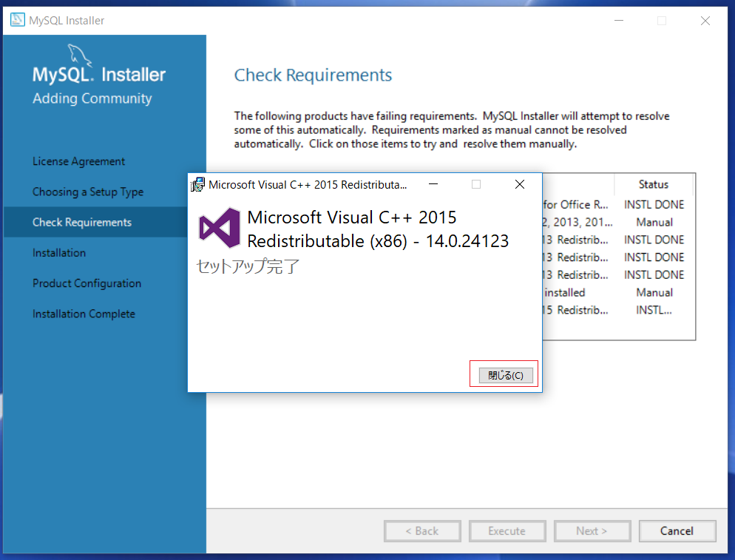Image resolution: width=735 pixels, height=560 pixels.
Task: Select Choosing a Setup Type step
Action: point(88,192)
